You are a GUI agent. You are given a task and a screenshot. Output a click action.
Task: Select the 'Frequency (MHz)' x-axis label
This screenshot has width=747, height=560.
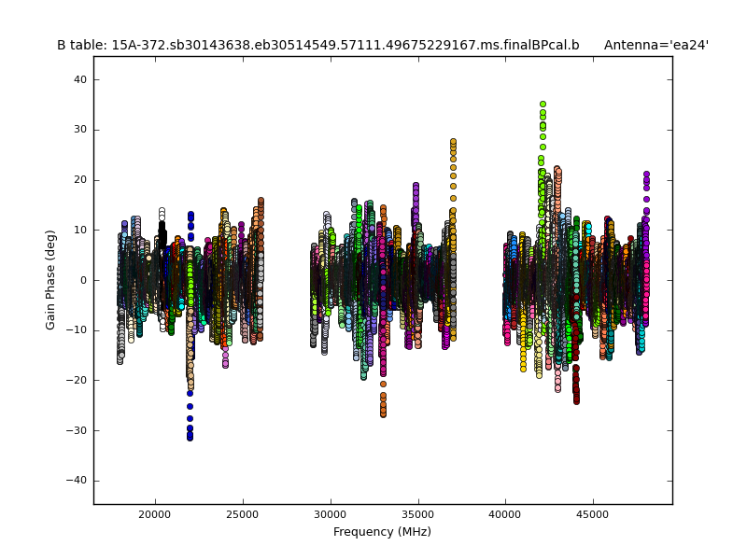pyautogui.click(x=382, y=532)
